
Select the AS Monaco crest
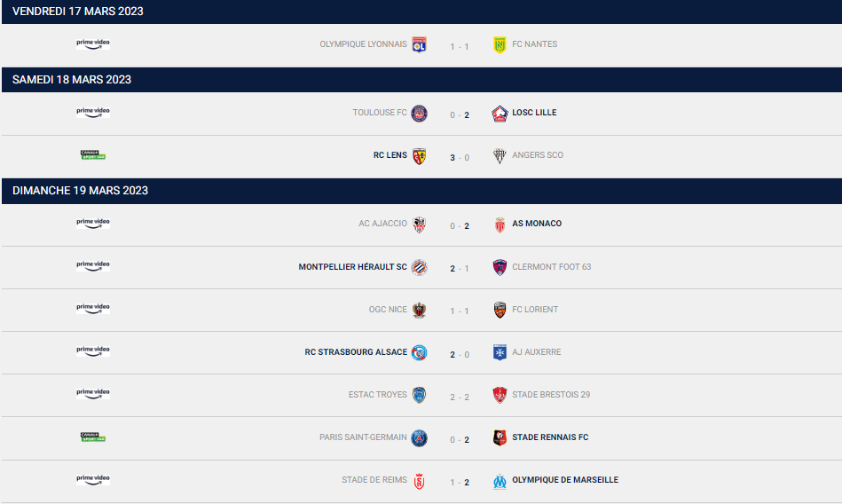pyautogui.click(x=500, y=224)
